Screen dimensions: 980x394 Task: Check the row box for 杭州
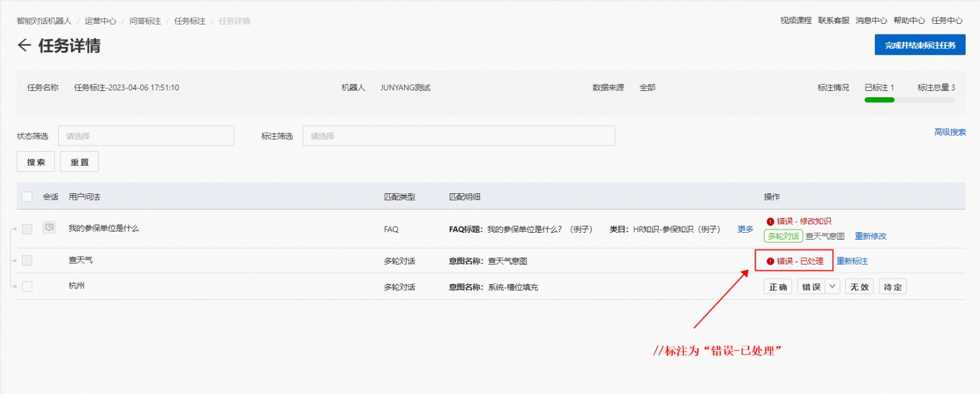point(27,286)
